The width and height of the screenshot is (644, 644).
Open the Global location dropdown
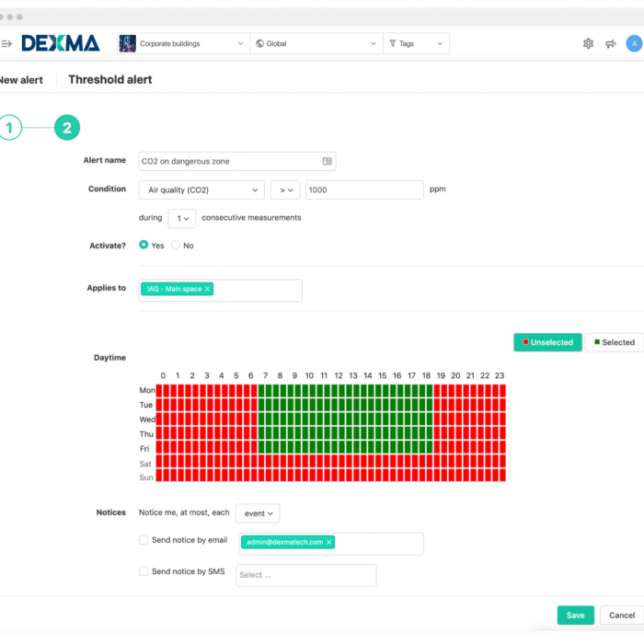click(x=316, y=43)
